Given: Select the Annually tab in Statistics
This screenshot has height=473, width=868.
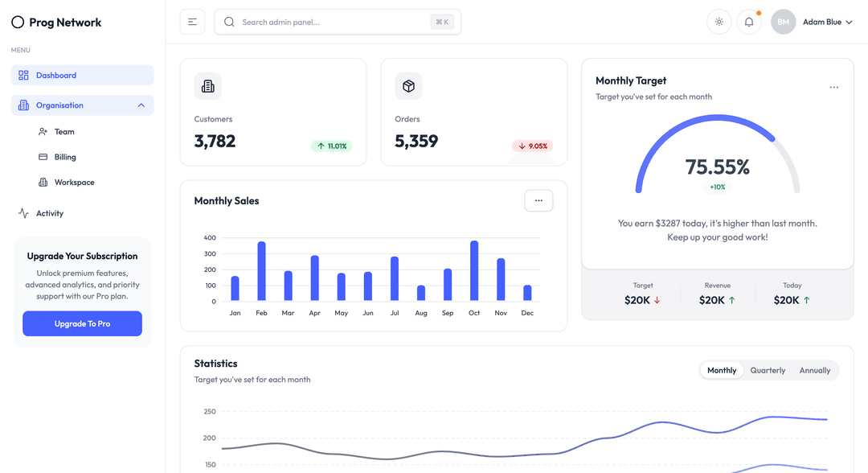Looking at the screenshot, I should point(815,370).
